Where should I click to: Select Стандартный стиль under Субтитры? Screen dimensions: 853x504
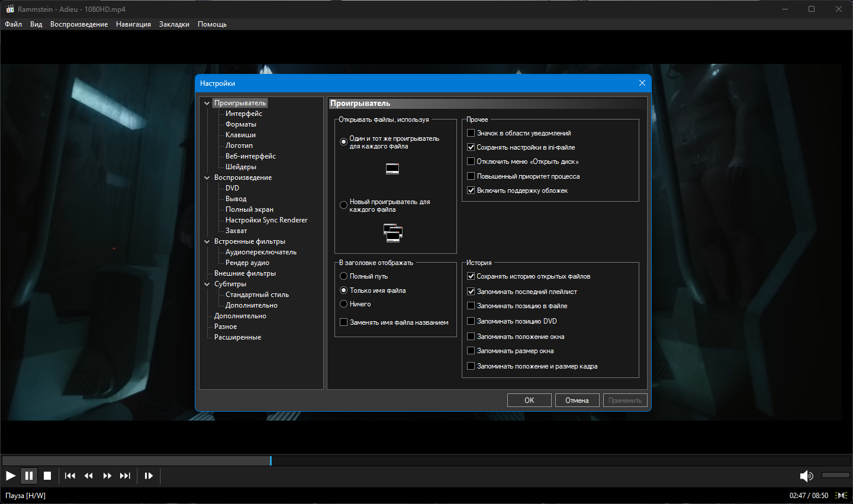point(257,295)
